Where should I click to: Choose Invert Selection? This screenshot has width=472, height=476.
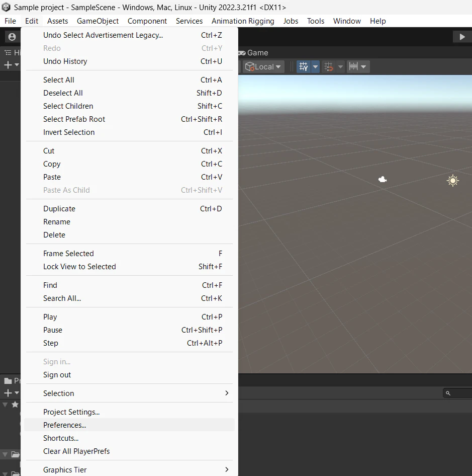(129, 132)
